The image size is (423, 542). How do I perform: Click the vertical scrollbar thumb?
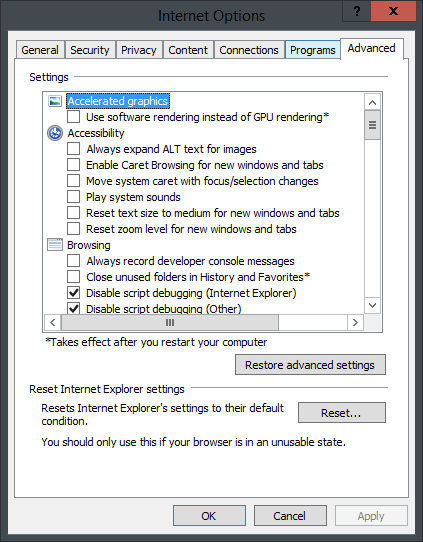pos(372,125)
